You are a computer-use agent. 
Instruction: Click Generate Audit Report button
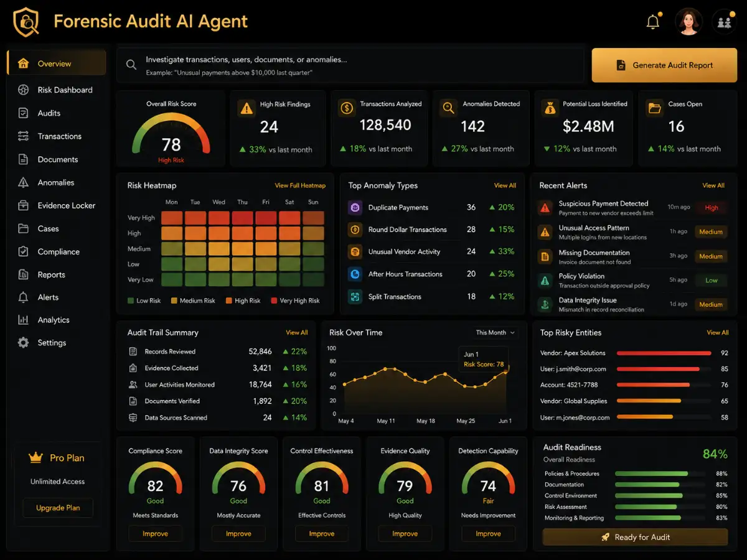coord(664,65)
